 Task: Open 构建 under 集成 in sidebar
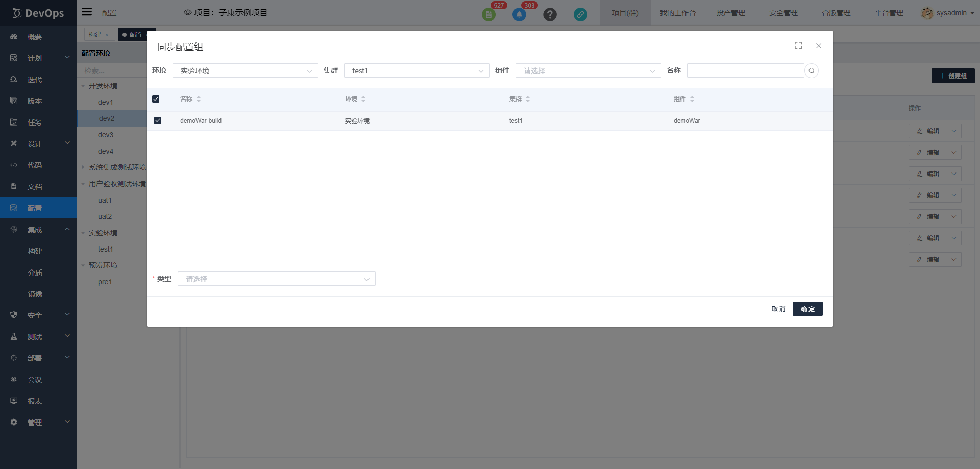(x=35, y=251)
